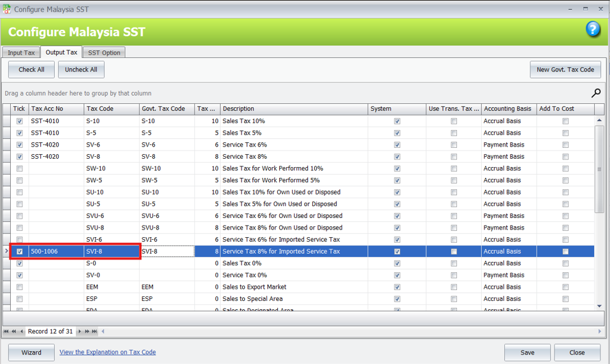Select 'Sales to Special Area' description cell
The width and height of the screenshot is (610, 364).
(x=294, y=299)
